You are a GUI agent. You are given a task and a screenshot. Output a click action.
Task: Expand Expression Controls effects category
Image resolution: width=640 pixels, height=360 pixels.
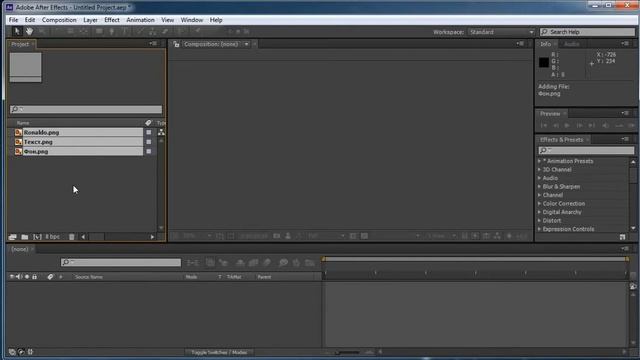tap(540, 229)
